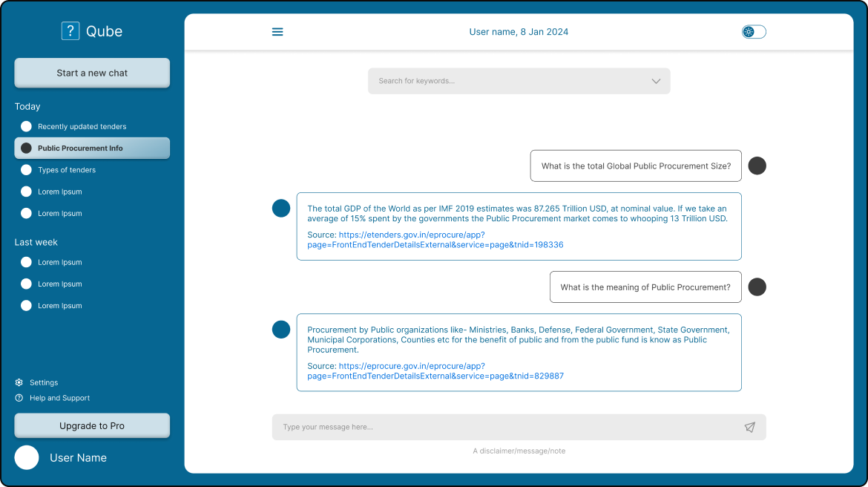Click the user profile avatar in sidebar
Image resolution: width=868 pixels, height=487 pixels.
[x=27, y=457]
